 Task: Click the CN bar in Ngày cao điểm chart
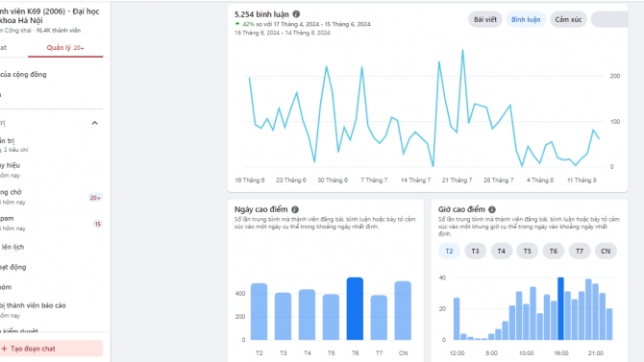(403, 311)
